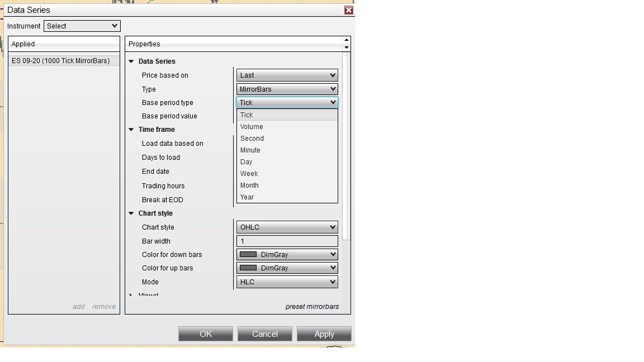Click the remove series link
This screenshot has width=644, height=362.
104,307
